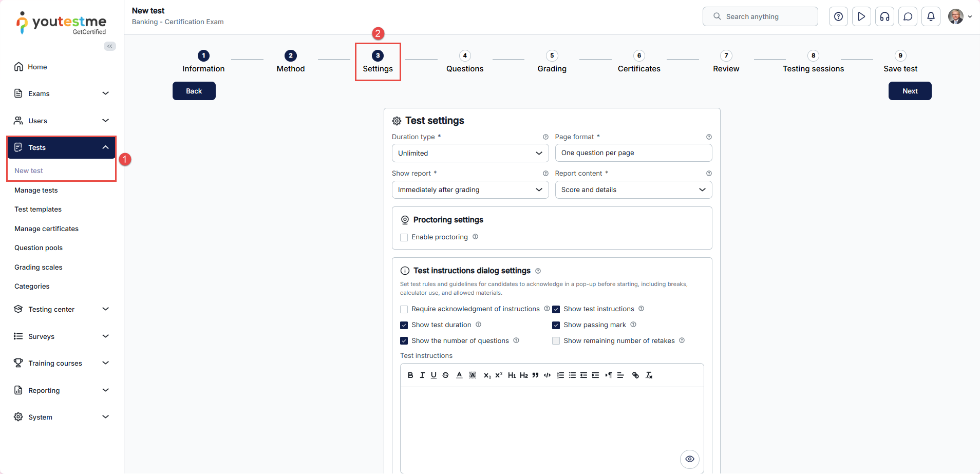Uncheck Show passing mark
This screenshot has width=980, height=474.
pos(556,325)
